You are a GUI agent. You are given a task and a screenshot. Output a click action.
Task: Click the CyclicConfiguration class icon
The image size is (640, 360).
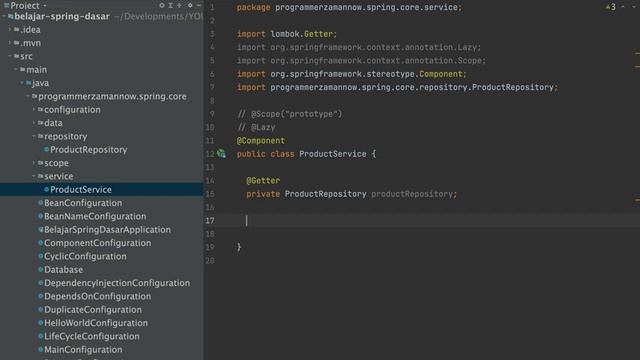(40, 256)
